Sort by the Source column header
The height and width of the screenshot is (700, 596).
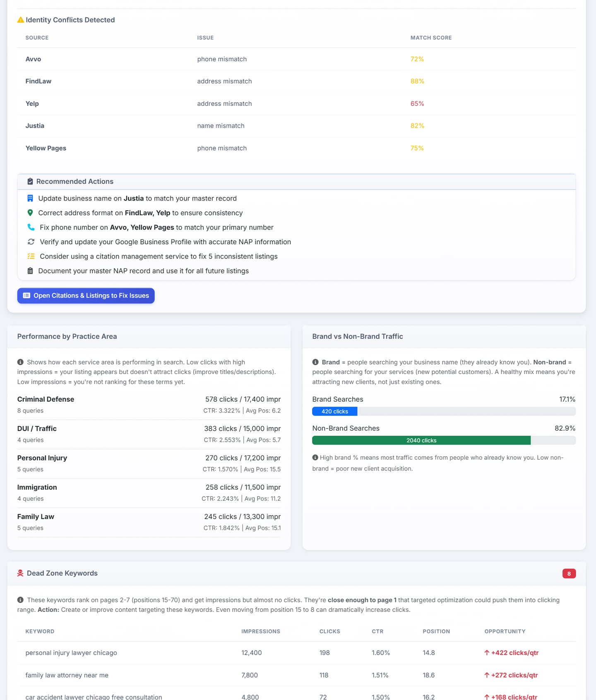click(x=37, y=38)
